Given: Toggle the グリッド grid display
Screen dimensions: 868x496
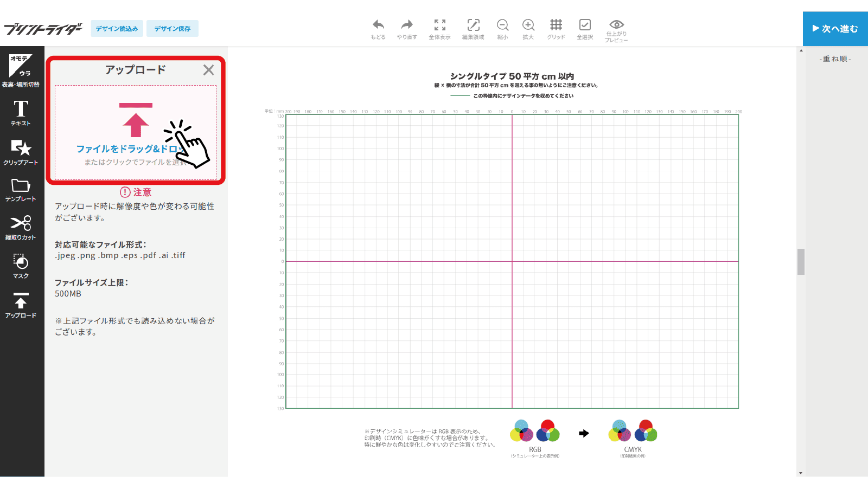Looking at the screenshot, I should pos(556,29).
